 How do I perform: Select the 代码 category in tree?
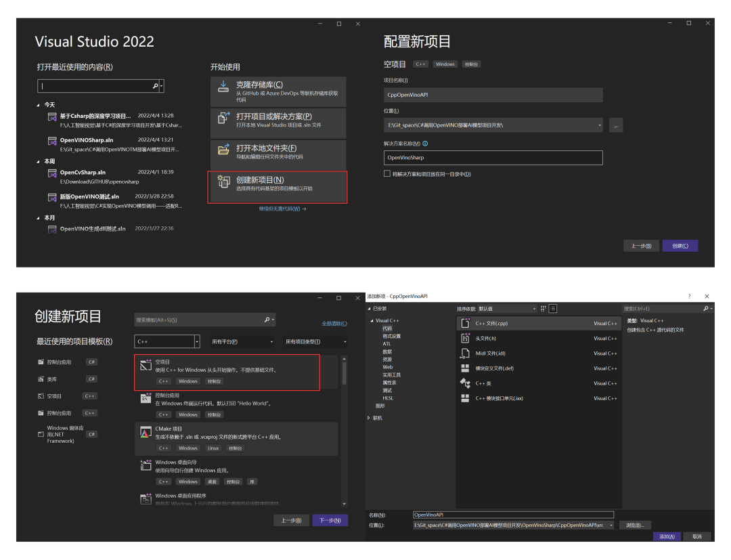click(x=387, y=328)
